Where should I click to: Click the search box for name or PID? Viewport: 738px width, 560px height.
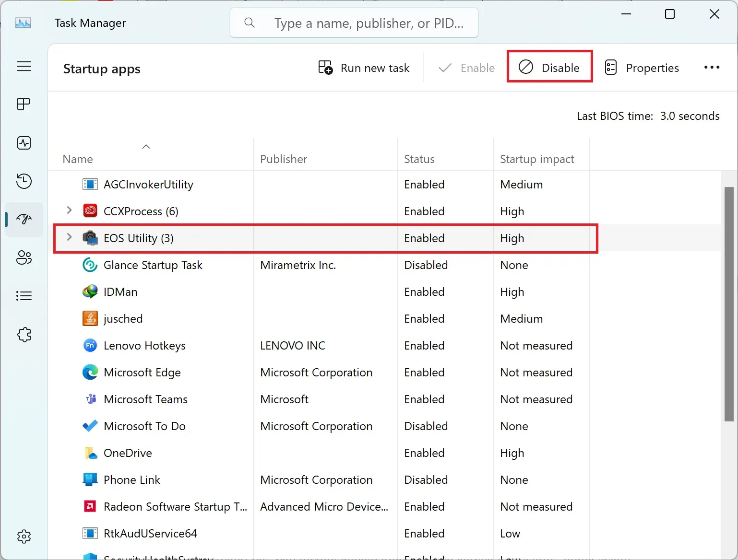pos(354,23)
